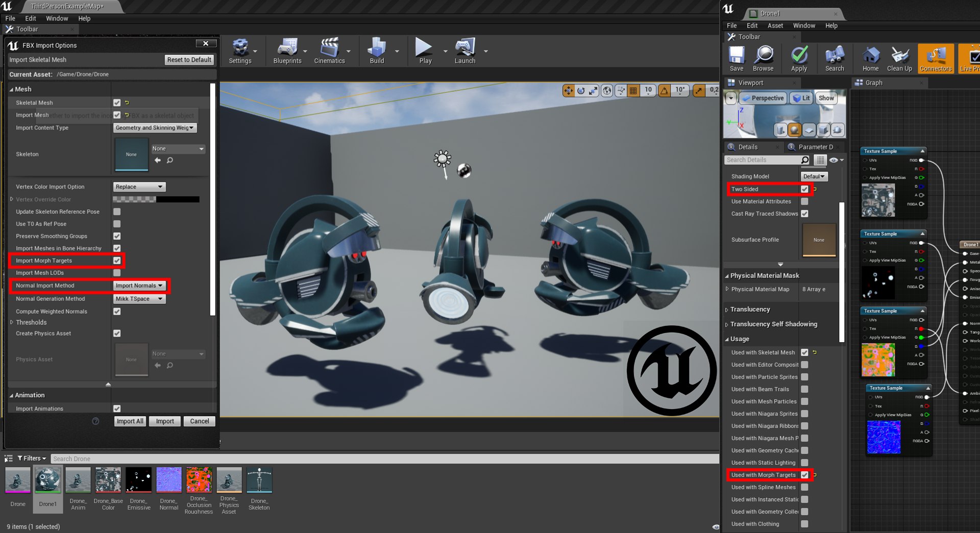Select the rotate gizmo icon in viewport

pos(581,91)
